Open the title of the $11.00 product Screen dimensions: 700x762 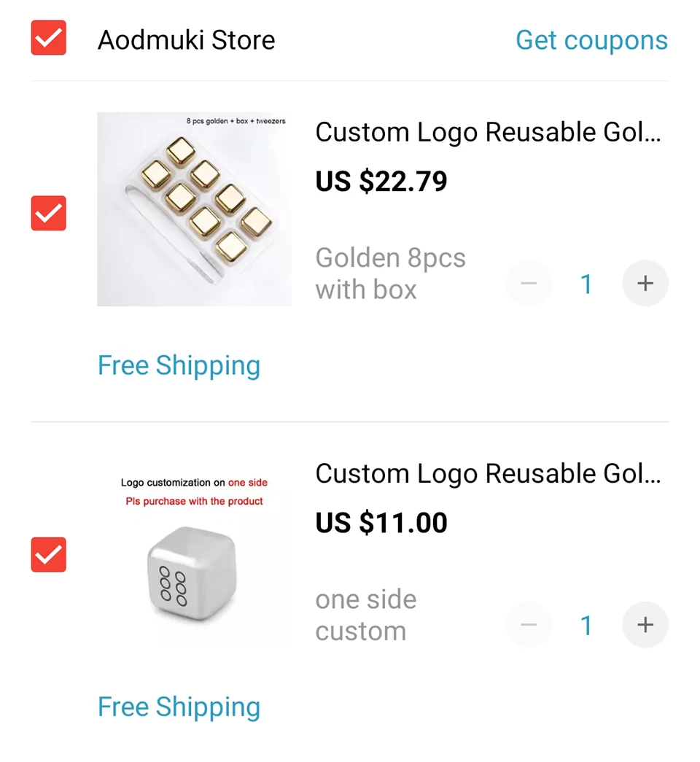(x=488, y=474)
